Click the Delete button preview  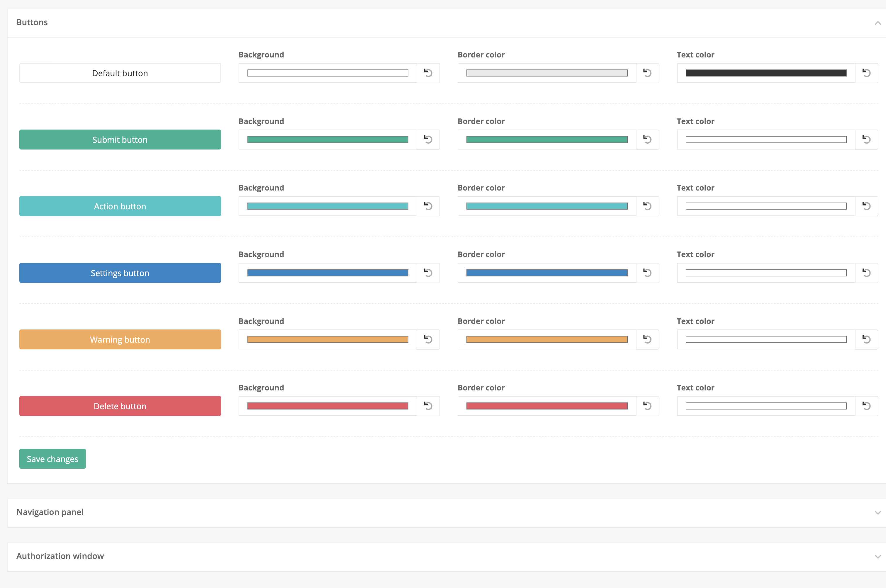(x=120, y=406)
